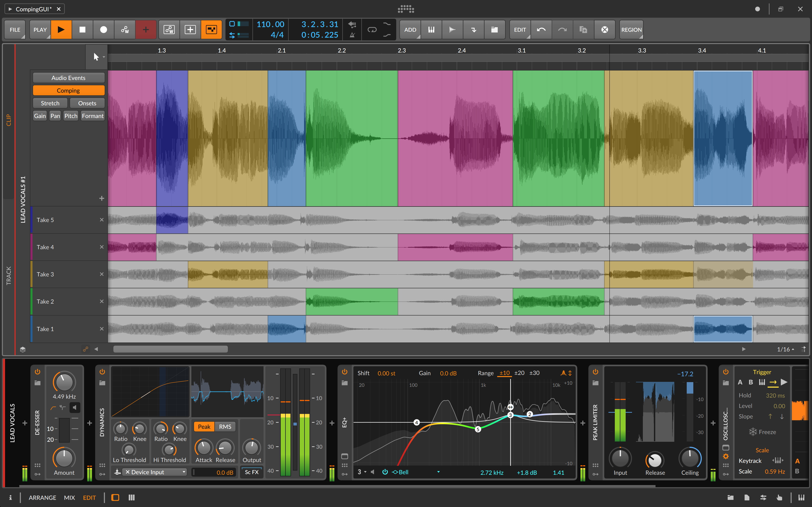Viewport: 812px width, 507px height.
Task: Click the Gain adjustment button in clip
Action: coord(40,116)
